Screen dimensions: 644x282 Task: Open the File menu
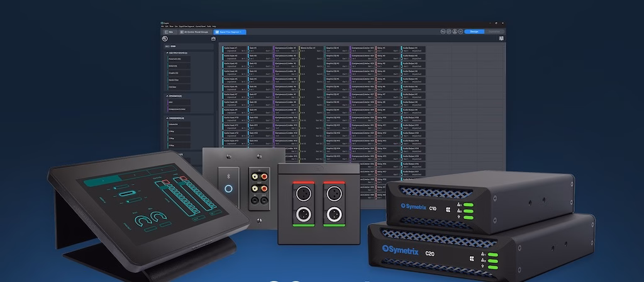click(x=163, y=26)
